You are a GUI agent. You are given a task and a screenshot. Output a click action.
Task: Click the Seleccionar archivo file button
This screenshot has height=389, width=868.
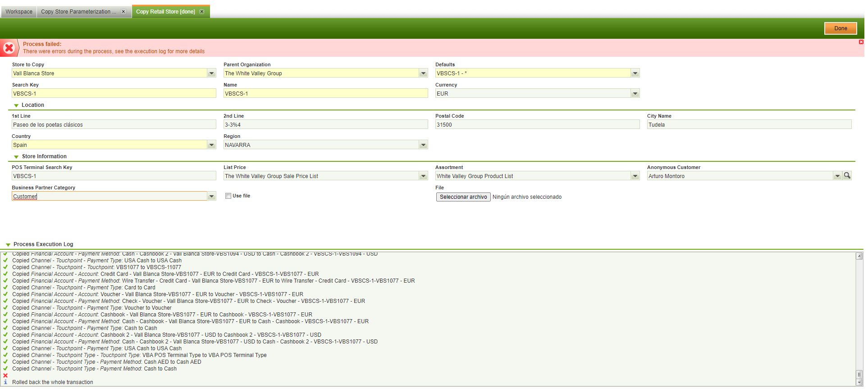coord(463,197)
